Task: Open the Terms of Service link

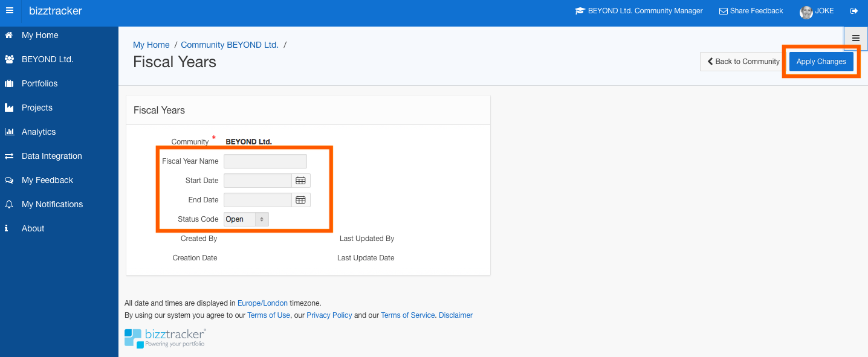Action: tap(407, 315)
